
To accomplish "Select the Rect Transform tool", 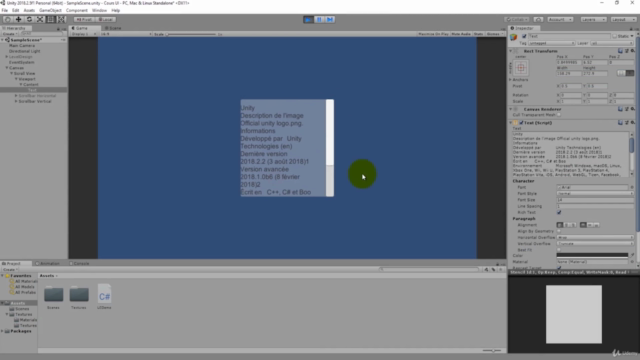I will coord(51,19).
